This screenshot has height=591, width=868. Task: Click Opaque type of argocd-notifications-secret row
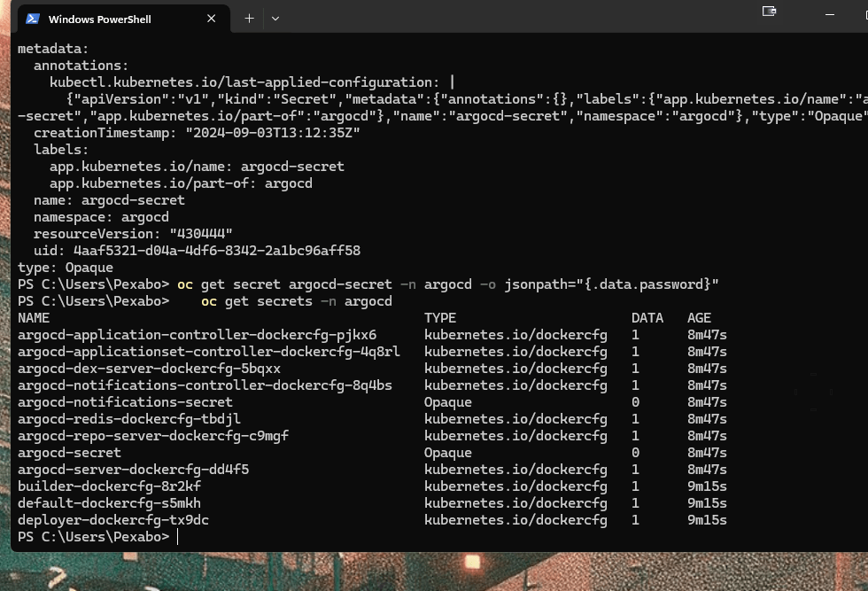click(x=448, y=402)
